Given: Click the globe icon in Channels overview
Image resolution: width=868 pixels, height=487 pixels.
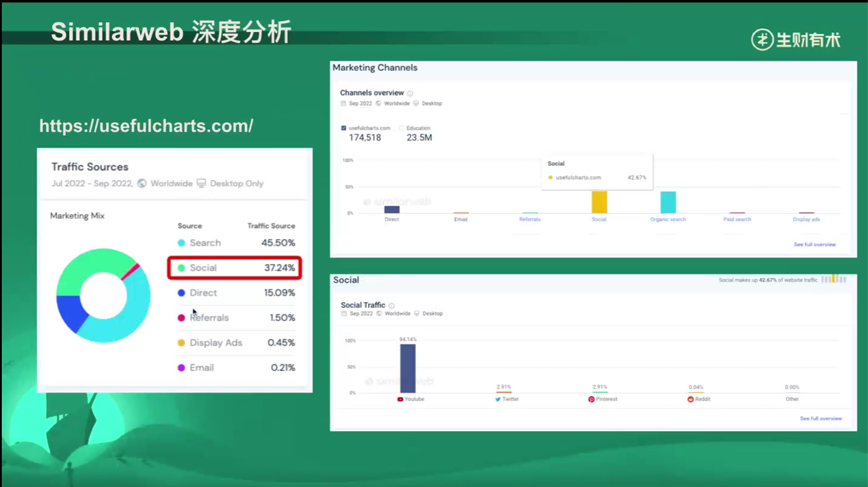Looking at the screenshot, I should pyautogui.click(x=379, y=103).
